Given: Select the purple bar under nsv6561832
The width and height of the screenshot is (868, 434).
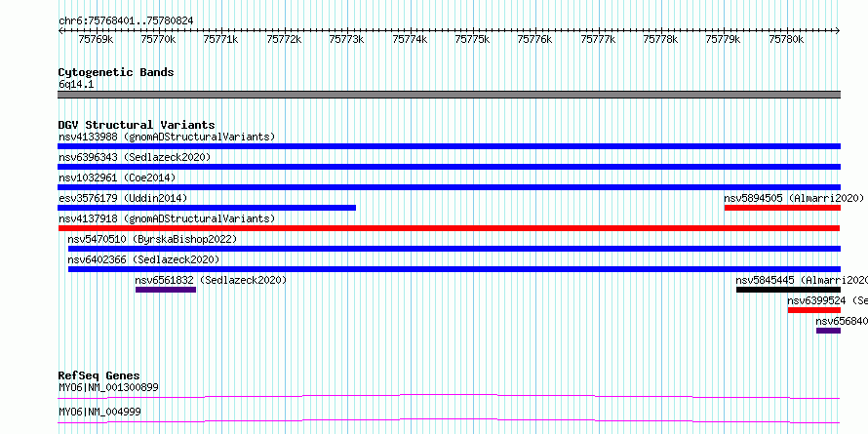Looking at the screenshot, I should [x=166, y=290].
